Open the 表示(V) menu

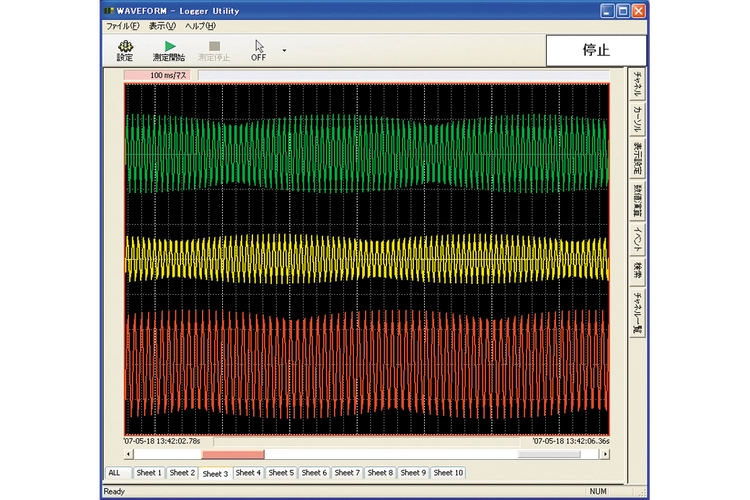point(162,26)
